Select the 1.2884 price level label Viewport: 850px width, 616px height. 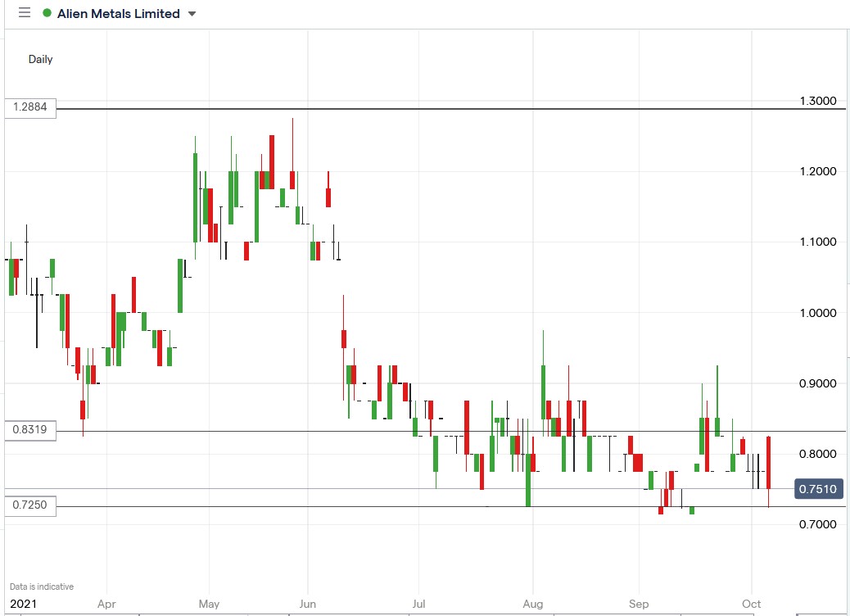click(30, 106)
